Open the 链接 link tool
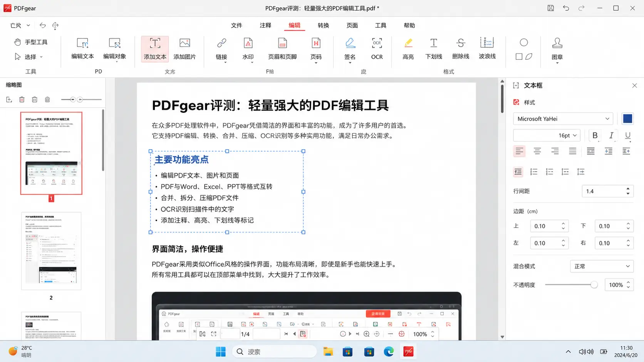This screenshot has width=644, height=362. [221, 50]
